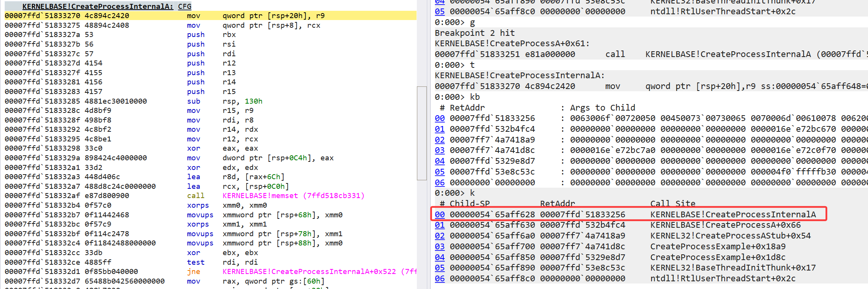Open frame 03 link in Args to Child table
Image resolution: width=868 pixels, height=289 pixels.
pos(440,150)
